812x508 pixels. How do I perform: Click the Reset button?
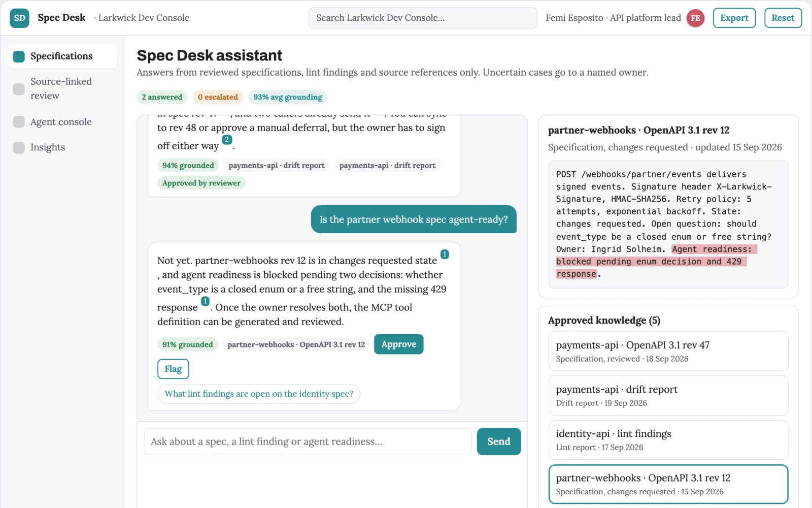783,18
